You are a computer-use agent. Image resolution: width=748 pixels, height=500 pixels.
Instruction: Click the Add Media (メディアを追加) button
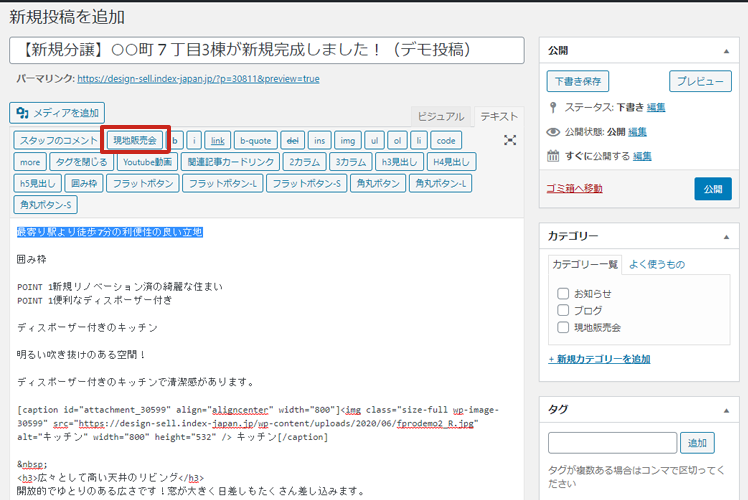57,113
